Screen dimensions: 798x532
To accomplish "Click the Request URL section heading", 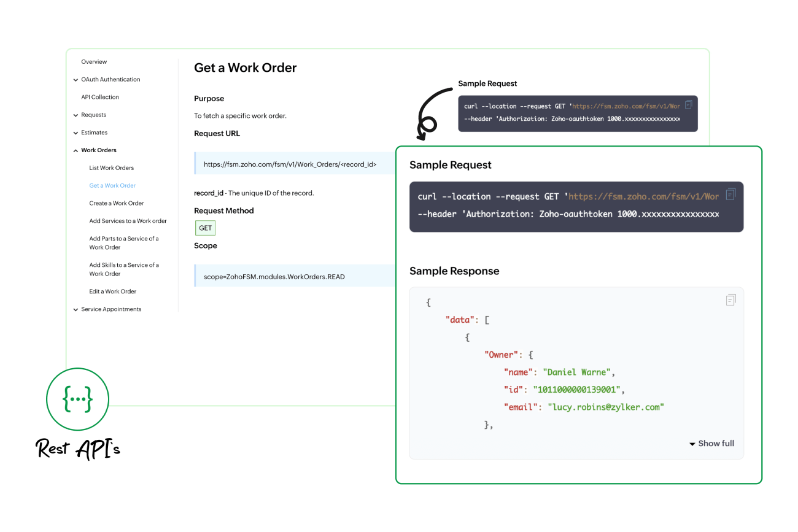I will [x=217, y=134].
